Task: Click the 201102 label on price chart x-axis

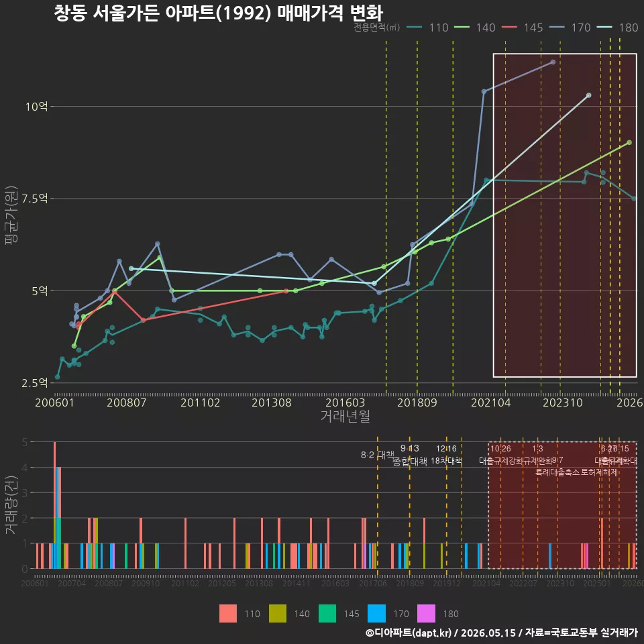Action: 201,402
